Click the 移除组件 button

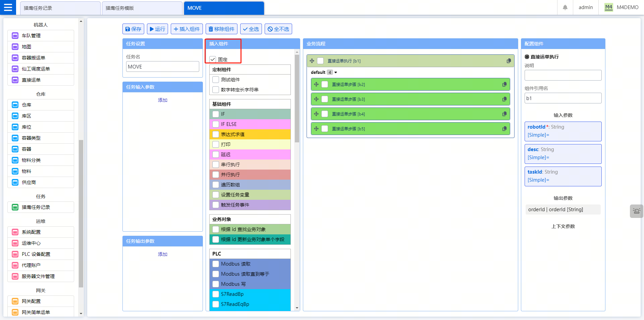tap(221, 29)
